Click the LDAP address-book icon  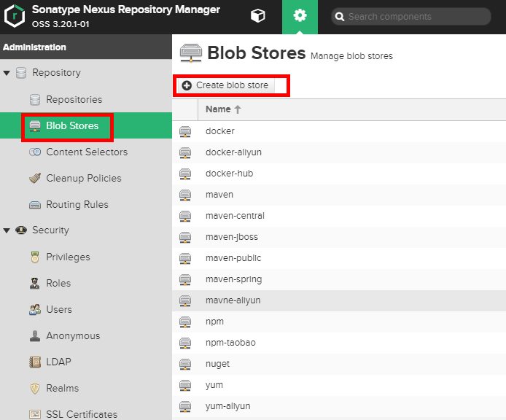coord(35,362)
